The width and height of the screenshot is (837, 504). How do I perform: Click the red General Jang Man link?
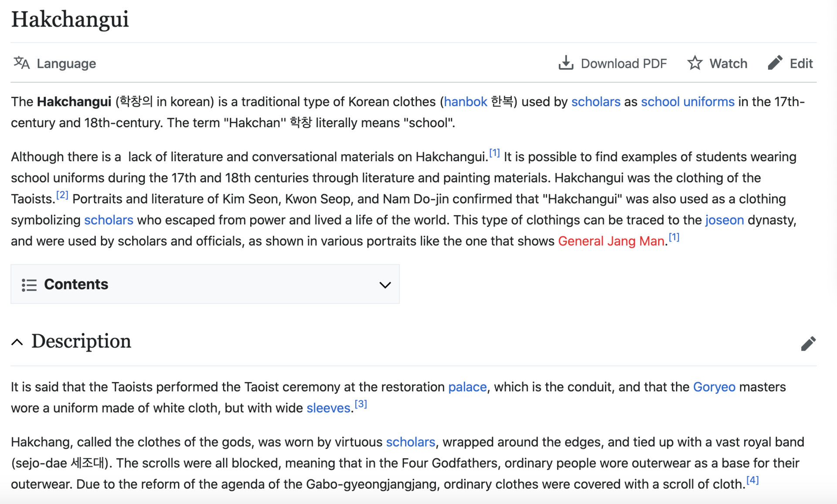pyautogui.click(x=611, y=241)
